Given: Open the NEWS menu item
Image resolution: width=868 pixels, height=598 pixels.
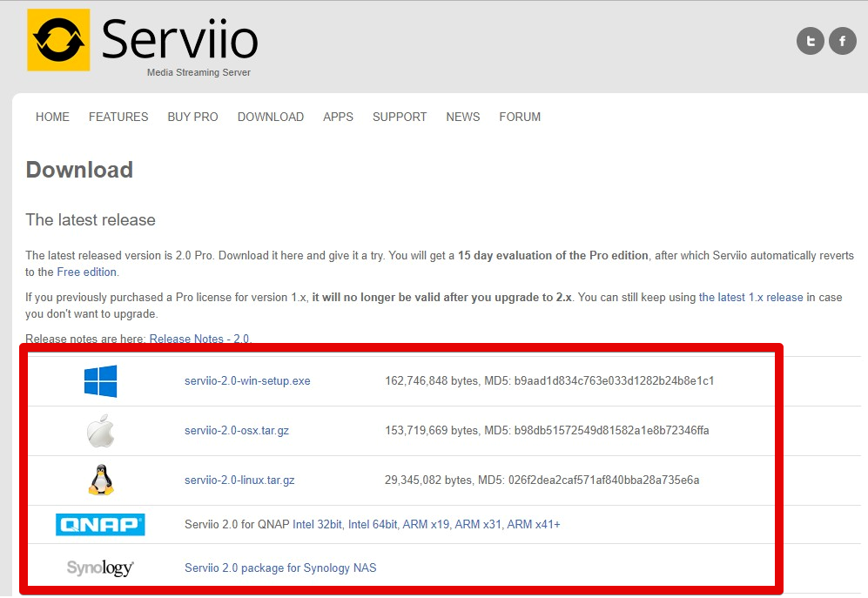Looking at the screenshot, I should tap(463, 117).
